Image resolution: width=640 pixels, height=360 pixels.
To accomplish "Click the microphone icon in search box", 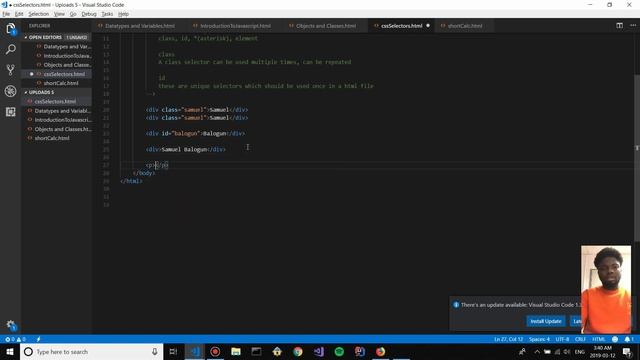I will tap(155, 351).
